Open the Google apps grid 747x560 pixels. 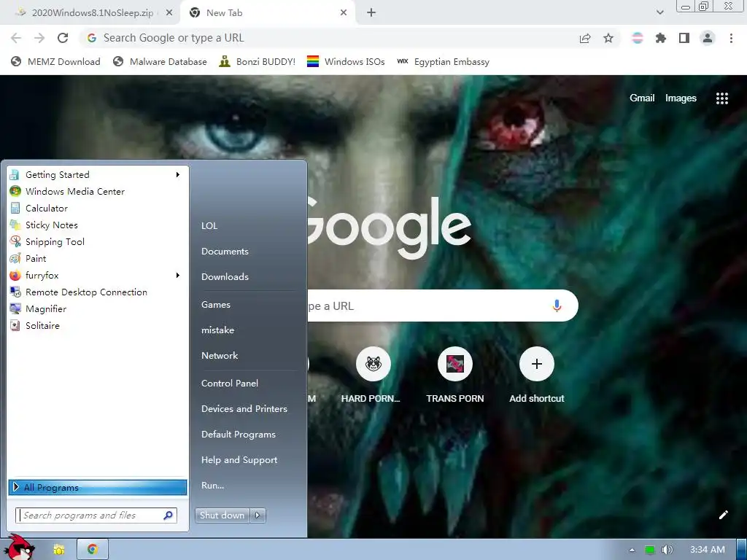pyautogui.click(x=722, y=98)
